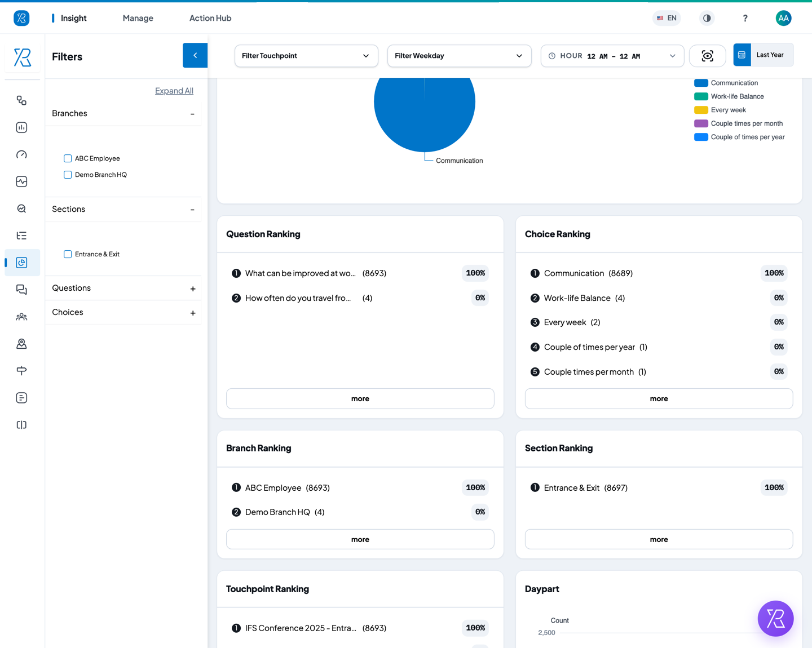Collapse the Sections filter group

[x=192, y=210]
